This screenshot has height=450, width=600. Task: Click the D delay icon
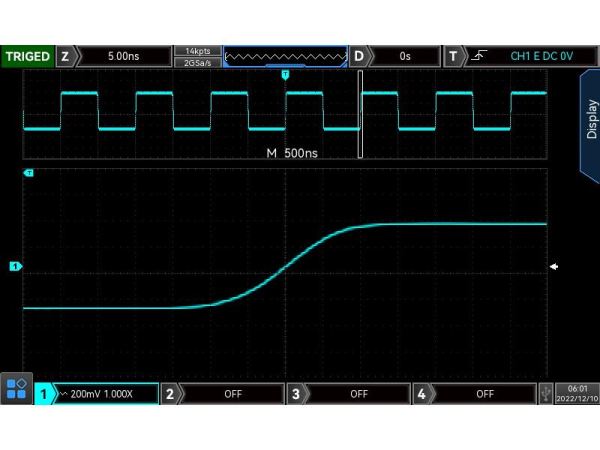[x=359, y=56]
